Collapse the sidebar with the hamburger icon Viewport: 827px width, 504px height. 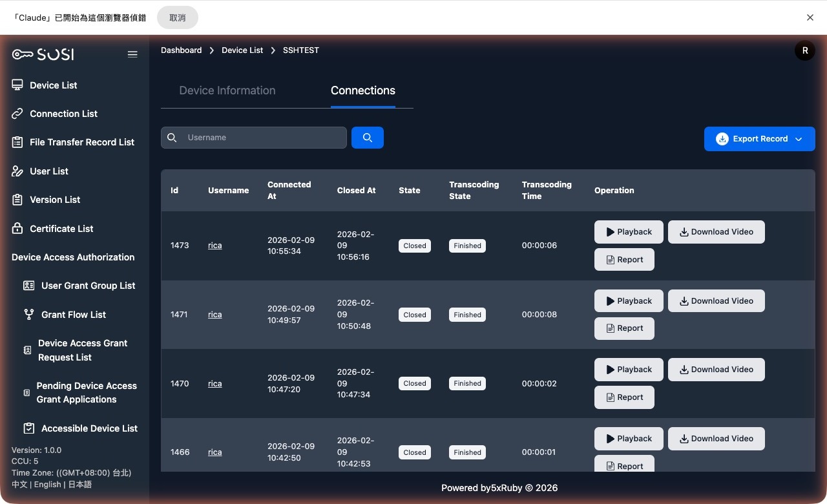(x=132, y=54)
